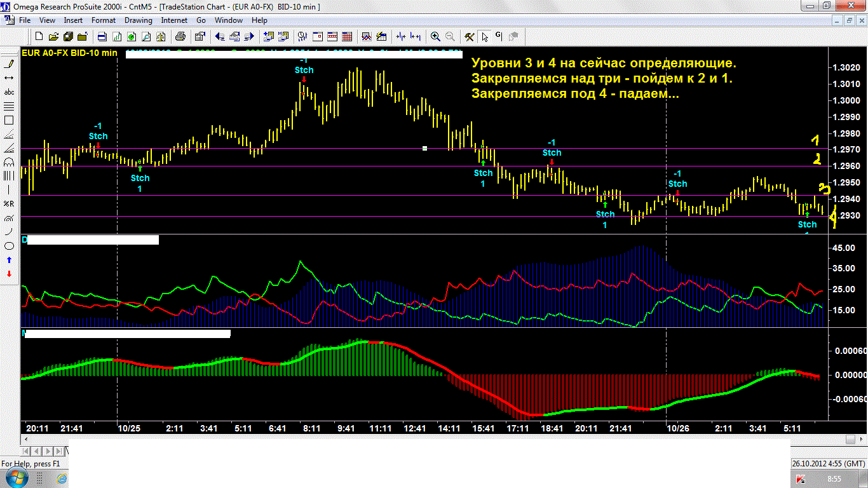Image resolution: width=868 pixels, height=488 pixels.
Task: Open the File menu
Action: [25, 20]
